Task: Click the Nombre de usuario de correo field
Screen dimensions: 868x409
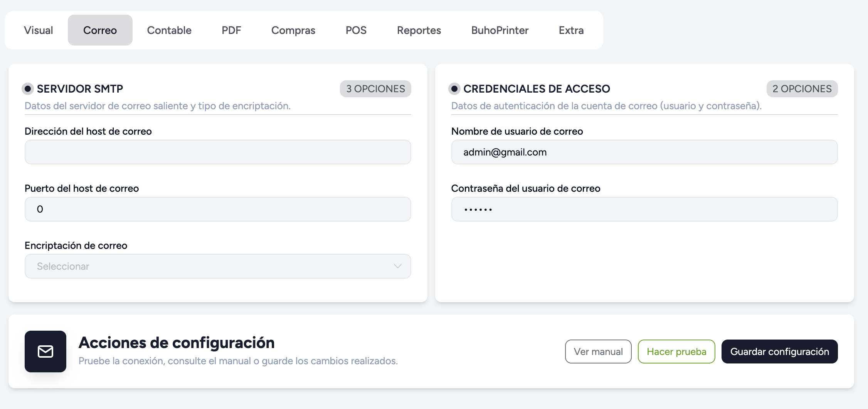Action: (644, 152)
